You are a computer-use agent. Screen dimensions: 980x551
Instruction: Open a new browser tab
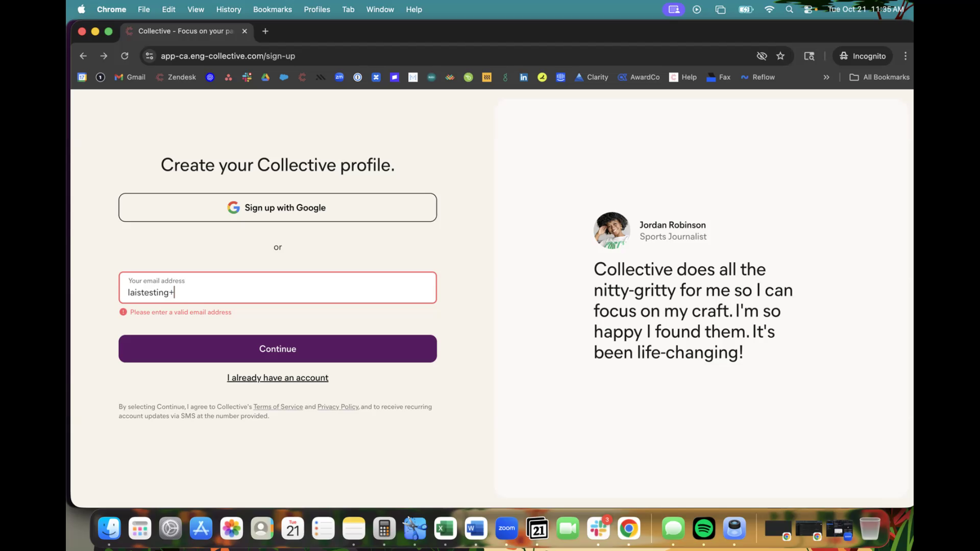click(x=265, y=31)
